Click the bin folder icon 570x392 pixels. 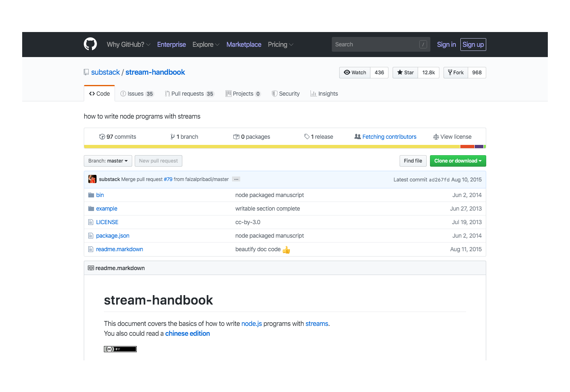point(91,195)
